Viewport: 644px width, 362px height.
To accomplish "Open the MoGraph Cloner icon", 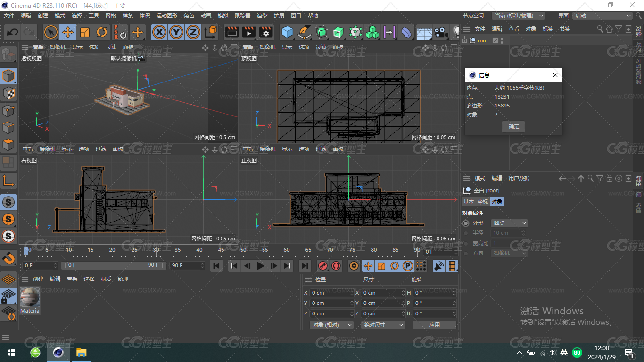I will (355, 32).
